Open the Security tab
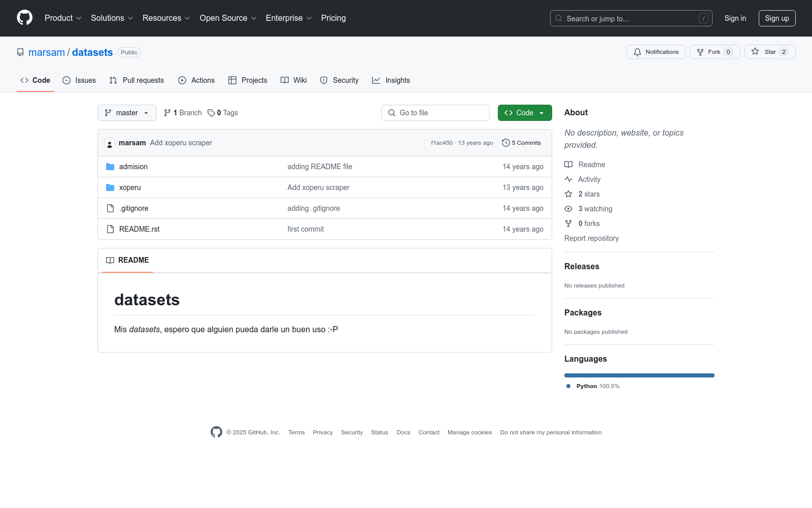This screenshot has height=508, width=812. coord(339,80)
